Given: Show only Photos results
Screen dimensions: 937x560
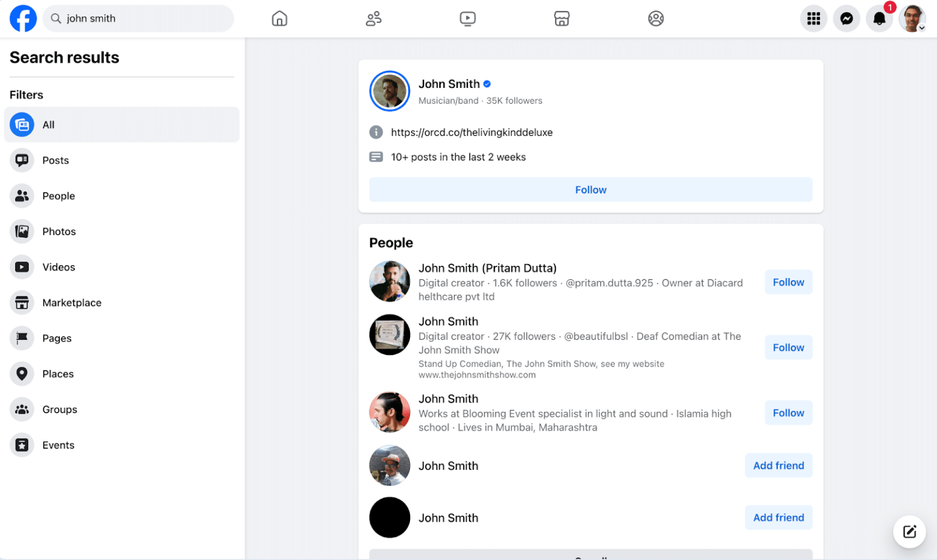Looking at the screenshot, I should [59, 232].
